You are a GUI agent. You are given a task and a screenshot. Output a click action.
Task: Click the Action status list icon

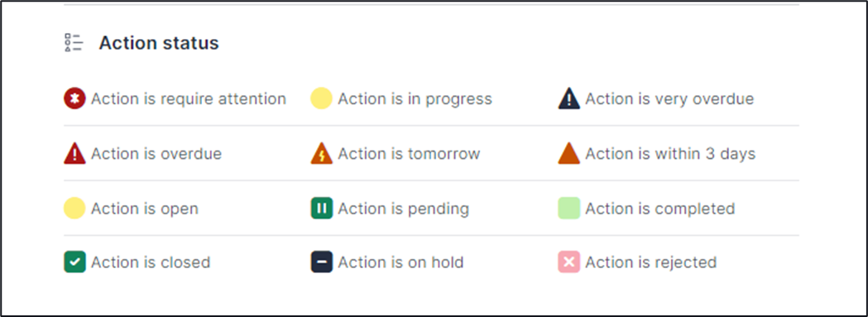pyautogui.click(x=73, y=43)
